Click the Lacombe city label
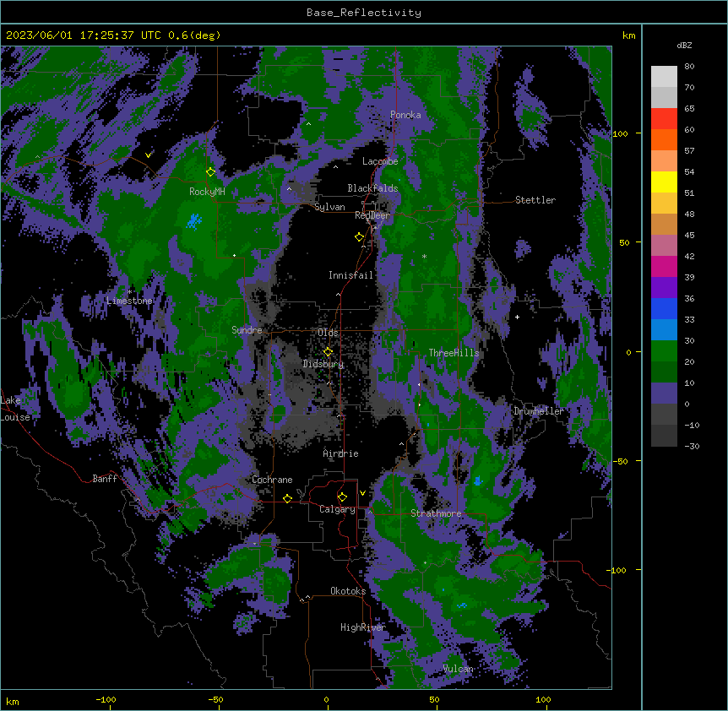 tap(380, 161)
